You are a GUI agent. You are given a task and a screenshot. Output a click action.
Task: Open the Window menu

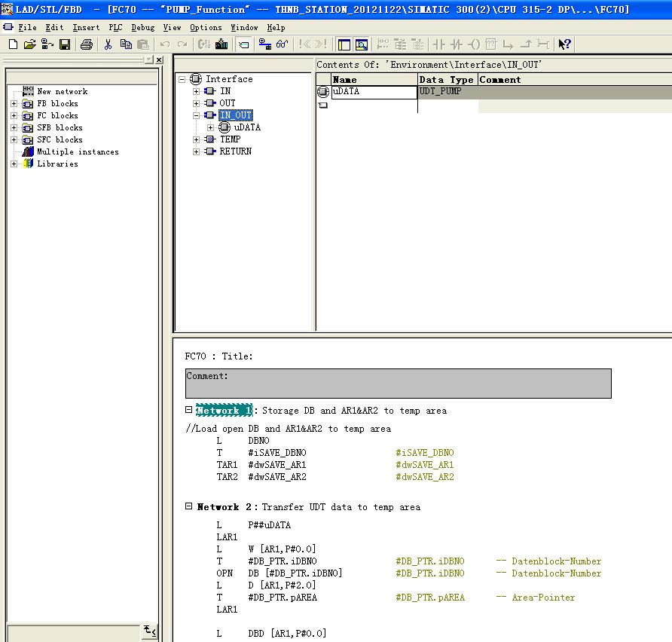[x=244, y=27]
